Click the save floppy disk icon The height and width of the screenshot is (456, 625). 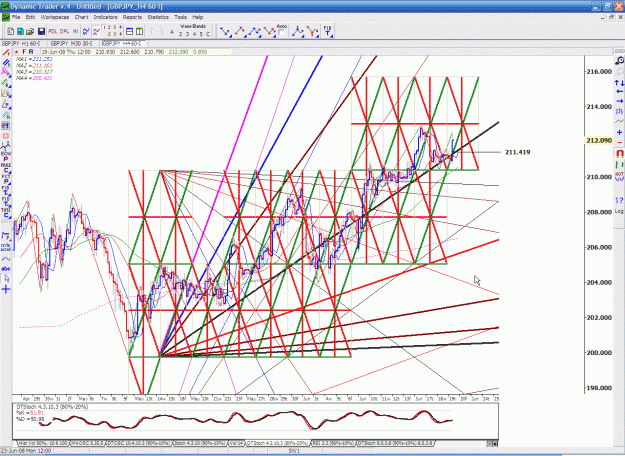(x=41, y=31)
